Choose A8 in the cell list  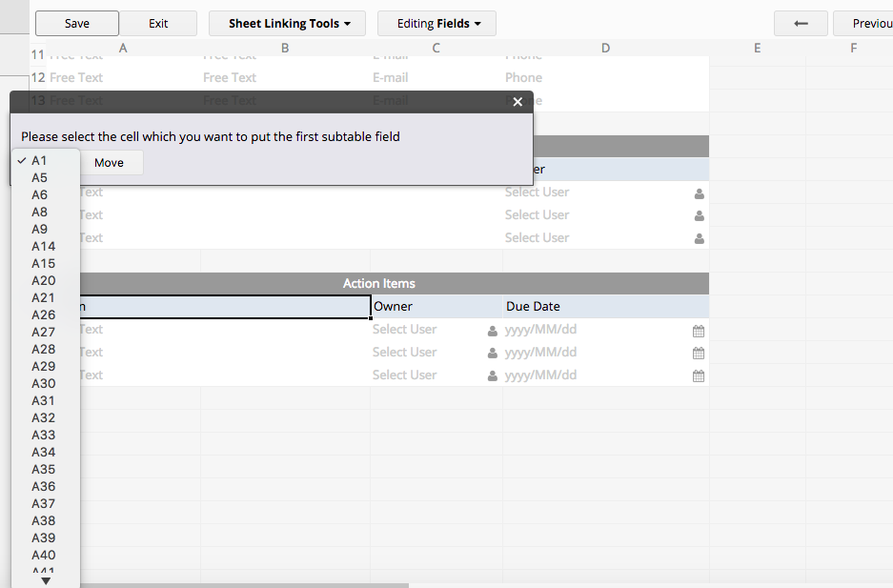(x=46, y=212)
